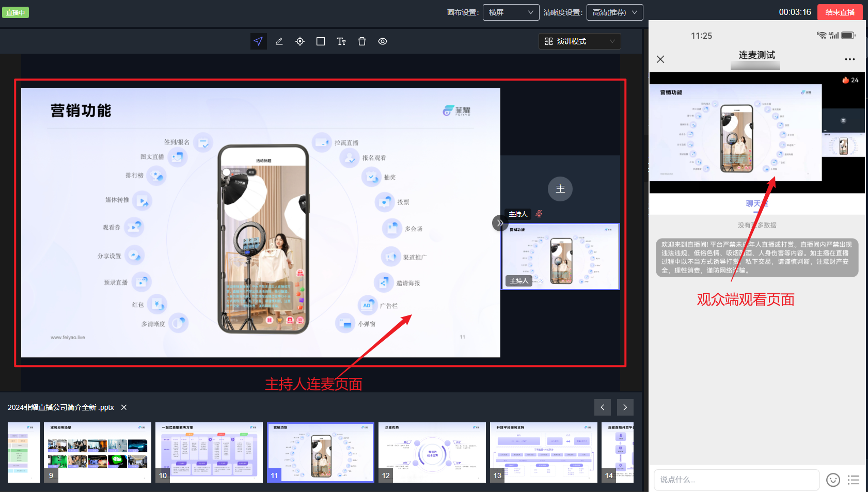This screenshot has width=868, height=492.
Task: Expand the 演讲模式 mode dropdown
Action: [579, 41]
